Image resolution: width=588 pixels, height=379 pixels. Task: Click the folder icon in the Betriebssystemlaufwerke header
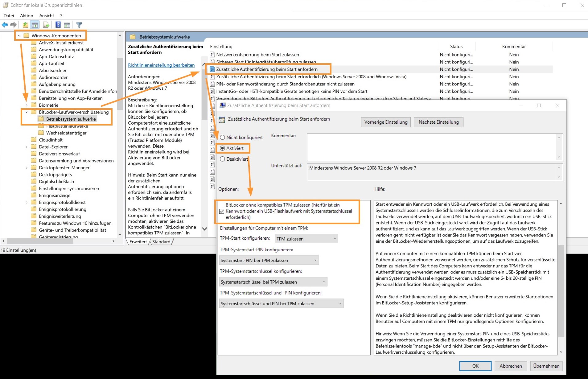point(133,37)
